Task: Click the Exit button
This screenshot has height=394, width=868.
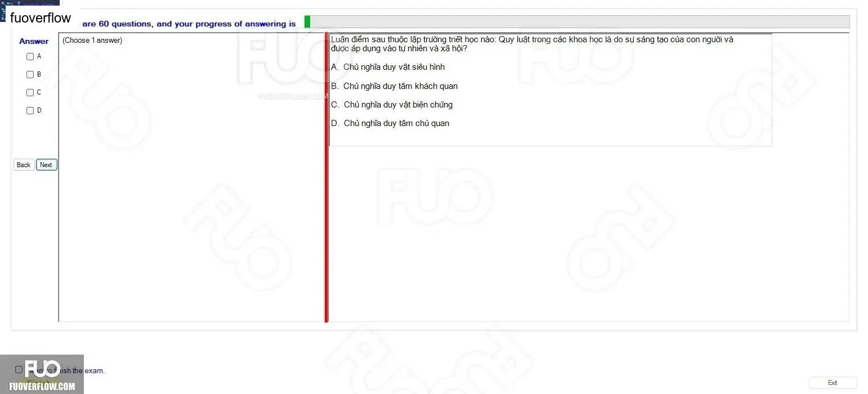Action: tap(833, 383)
